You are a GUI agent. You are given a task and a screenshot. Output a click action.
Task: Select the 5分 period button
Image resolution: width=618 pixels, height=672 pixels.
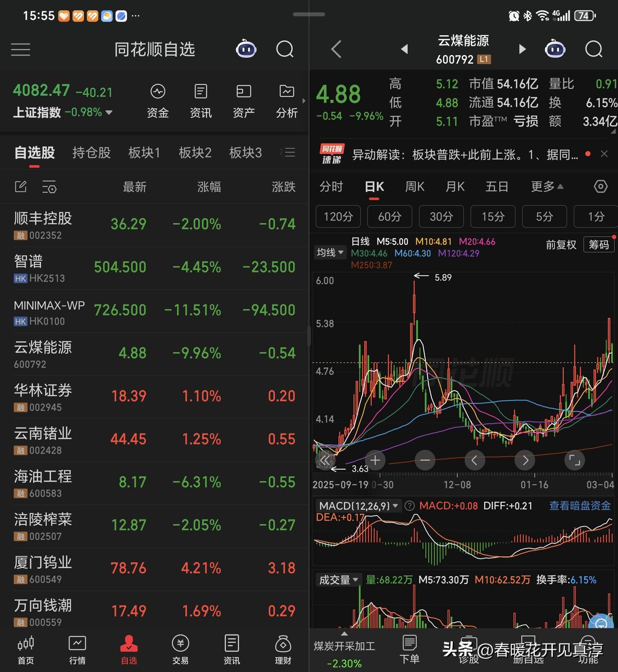(x=544, y=216)
